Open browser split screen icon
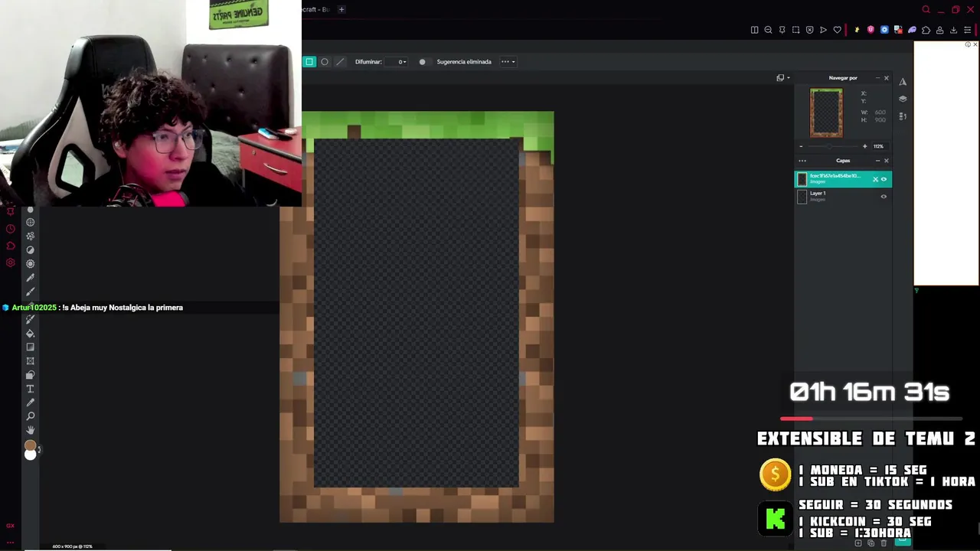 coord(754,30)
